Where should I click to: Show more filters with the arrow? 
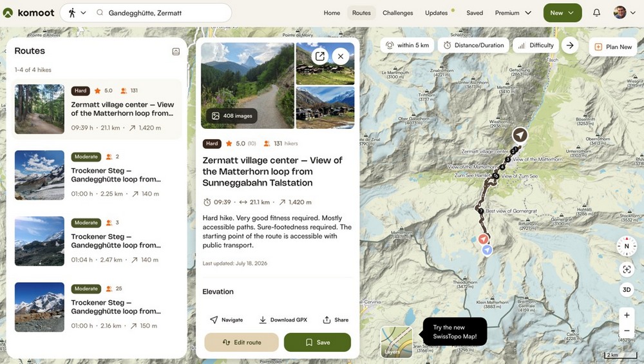coord(570,45)
